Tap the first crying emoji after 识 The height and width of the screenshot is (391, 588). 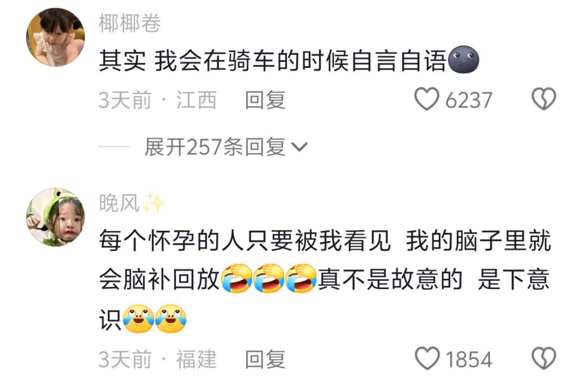click(x=138, y=318)
